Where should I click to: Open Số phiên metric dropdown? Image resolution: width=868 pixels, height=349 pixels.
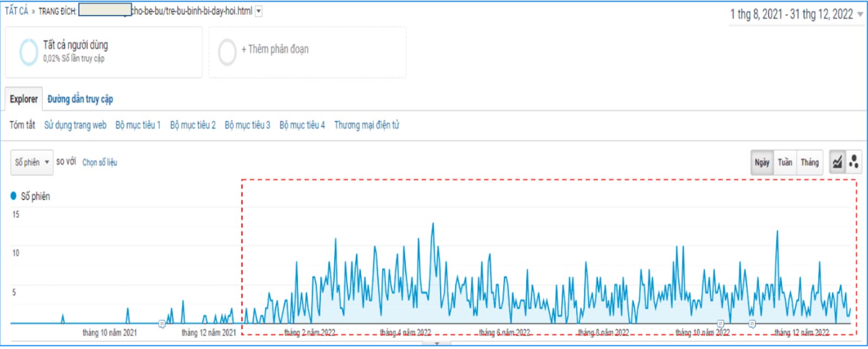(32, 162)
